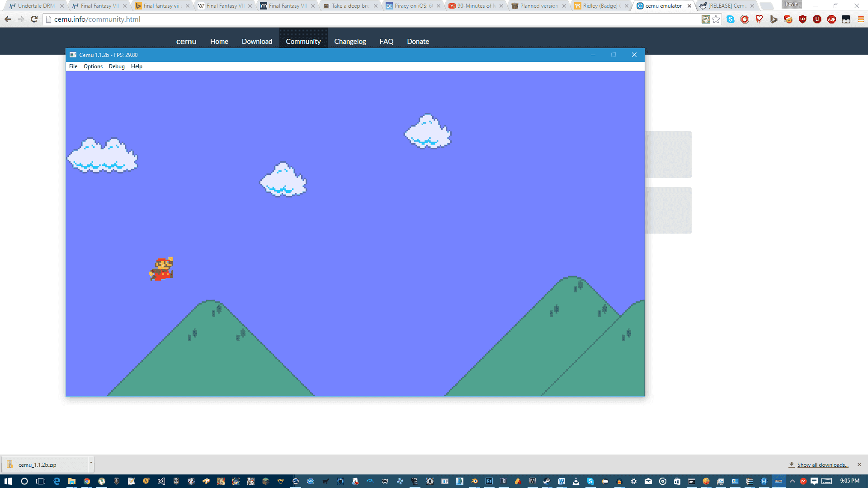Viewport: 868px width, 488px height.
Task: Show hidden system tray icons
Action: coord(793,481)
